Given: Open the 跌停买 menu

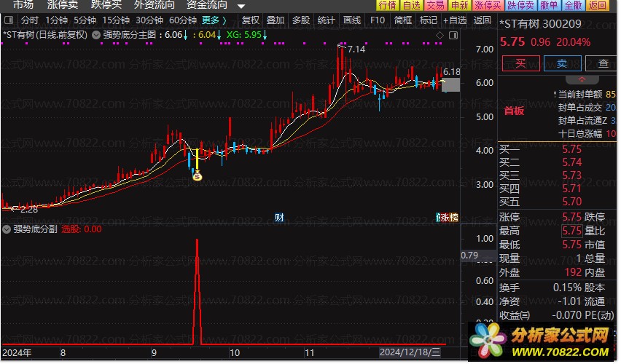Looking at the screenshot, I should point(106,5).
